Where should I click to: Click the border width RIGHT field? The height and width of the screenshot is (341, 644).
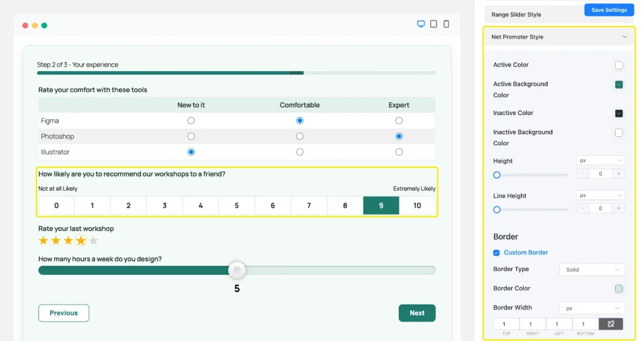pyautogui.click(x=532, y=324)
